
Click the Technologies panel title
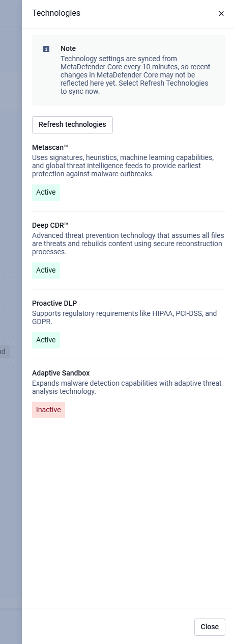coord(56,13)
